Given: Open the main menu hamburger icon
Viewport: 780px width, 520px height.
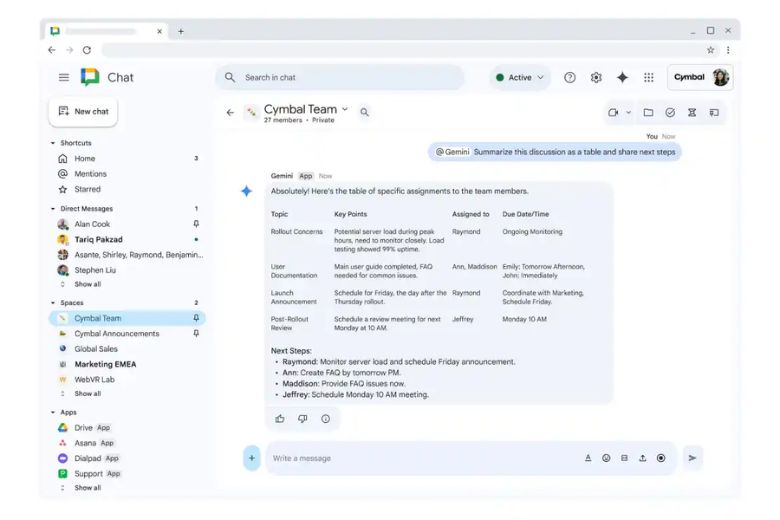Looking at the screenshot, I should coord(64,77).
